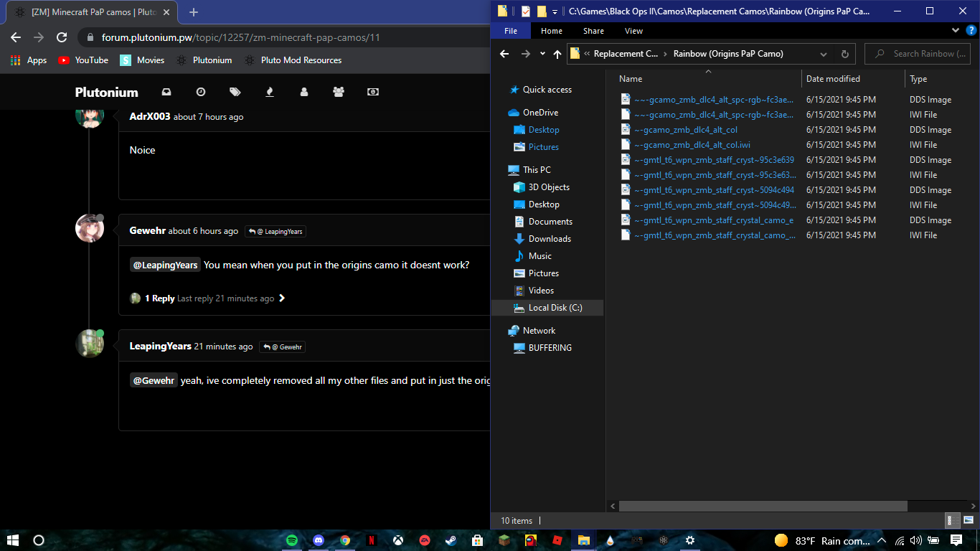980x551 pixels.
Task: Open the action center notifications icon
Action: [x=956, y=540]
